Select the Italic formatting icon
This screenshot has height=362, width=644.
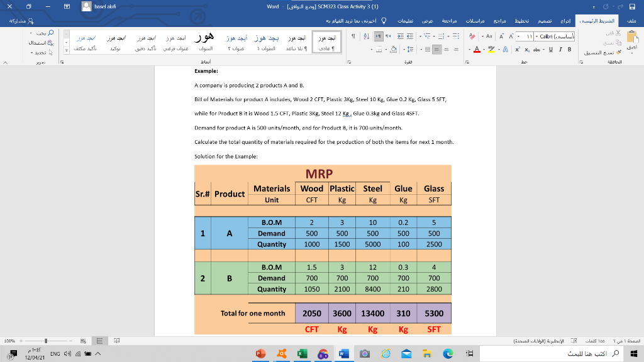[x=560, y=49]
